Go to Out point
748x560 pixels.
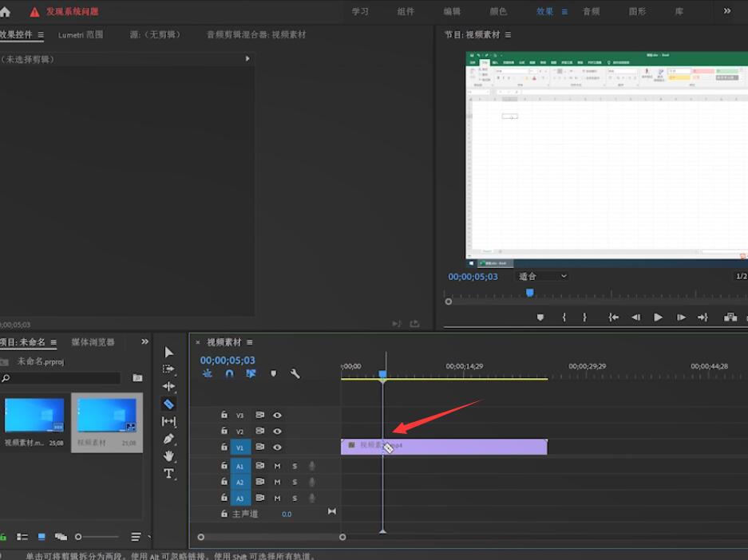(x=702, y=317)
